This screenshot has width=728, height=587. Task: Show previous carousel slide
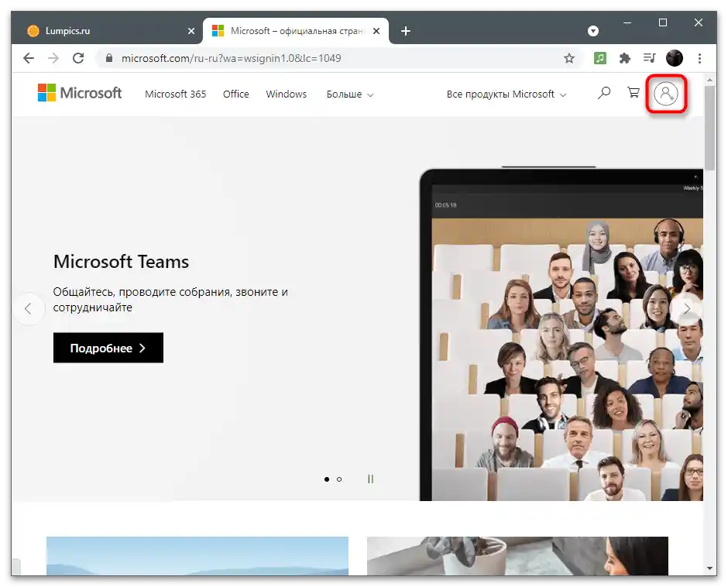click(29, 308)
